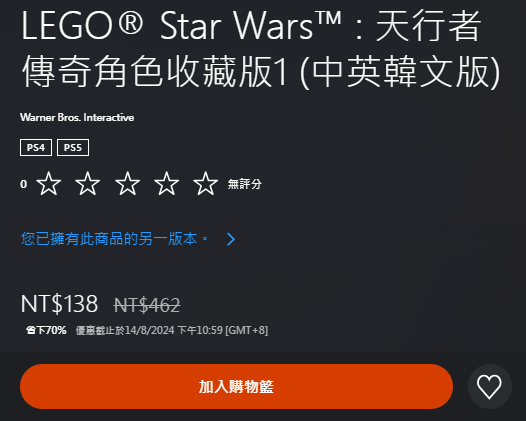Viewport: 526px width, 421px height.
Task: Click the 省下70% savings badge
Action: click(x=46, y=330)
